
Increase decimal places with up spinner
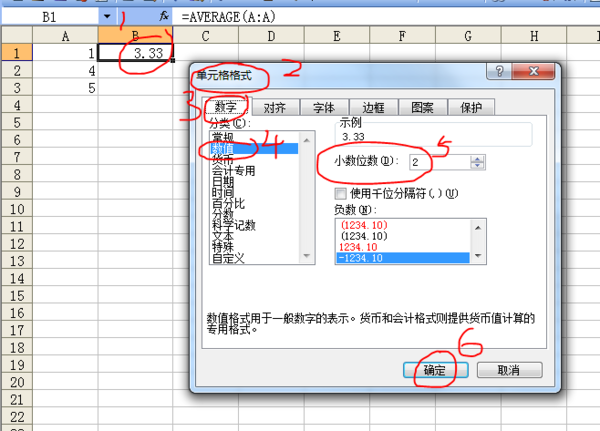pyautogui.click(x=477, y=158)
